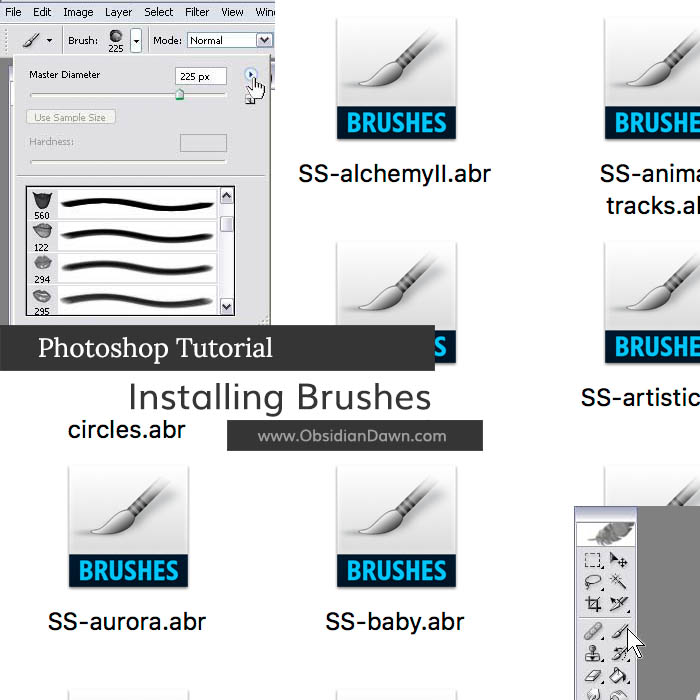Viewport: 700px width, 700px height.
Task: Open the Brush preset picker dropdown
Action: [136, 41]
